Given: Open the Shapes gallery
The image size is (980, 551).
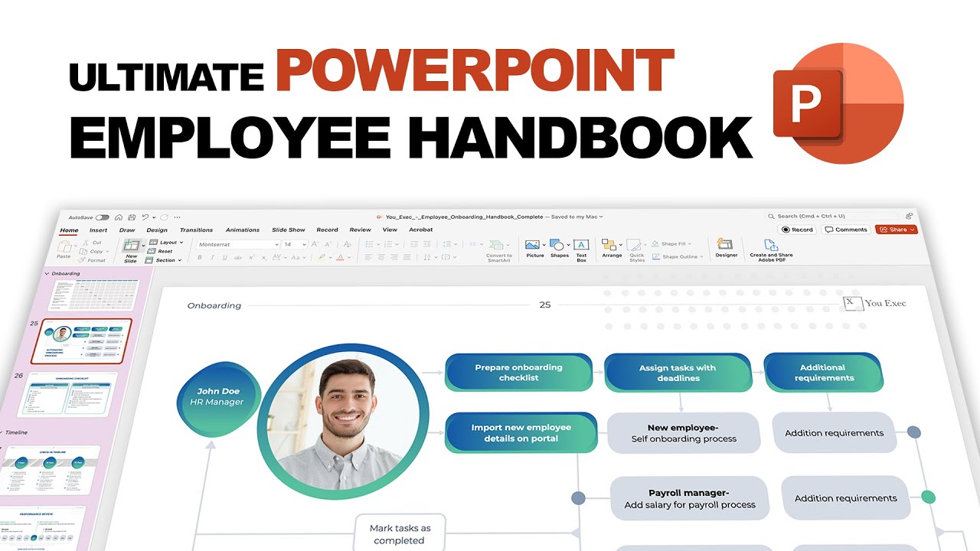Looking at the screenshot, I should tap(559, 249).
